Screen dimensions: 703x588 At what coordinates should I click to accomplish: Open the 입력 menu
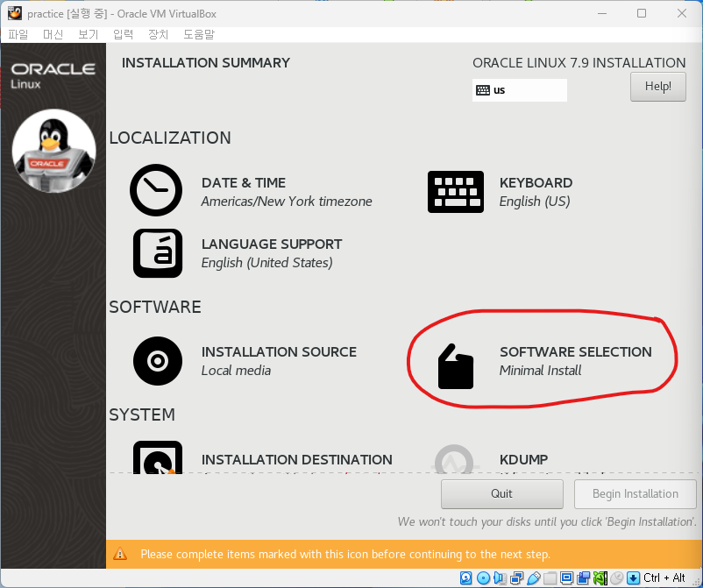[123, 34]
